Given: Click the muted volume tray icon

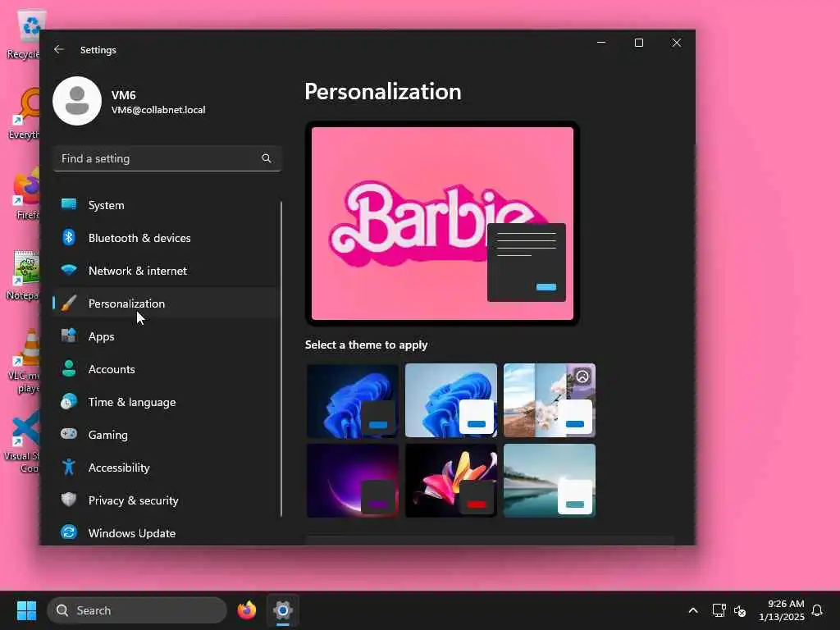Looking at the screenshot, I should [x=740, y=610].
